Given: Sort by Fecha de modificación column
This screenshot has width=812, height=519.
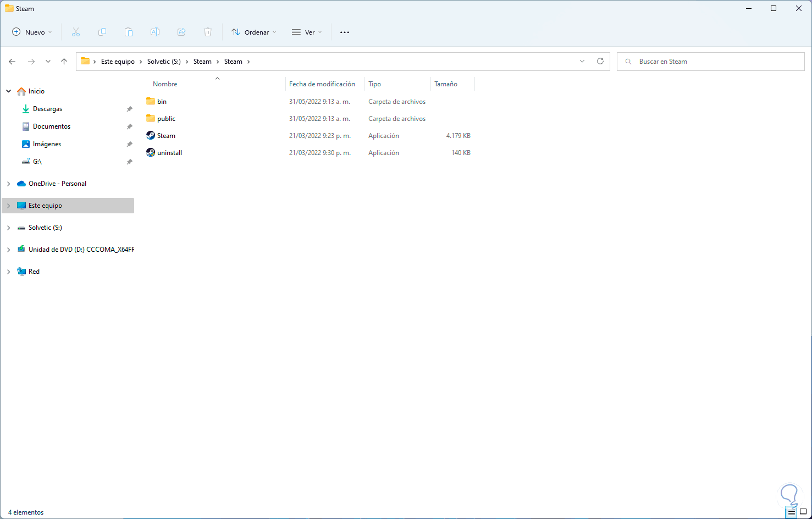Looking at the screenshot, I should pos(322,84).
